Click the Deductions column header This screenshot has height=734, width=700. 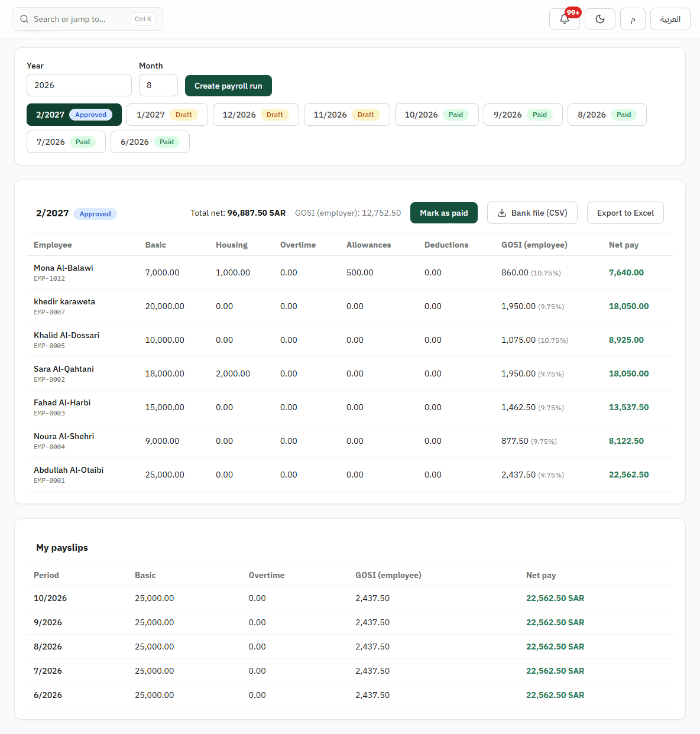pos(446,245)
